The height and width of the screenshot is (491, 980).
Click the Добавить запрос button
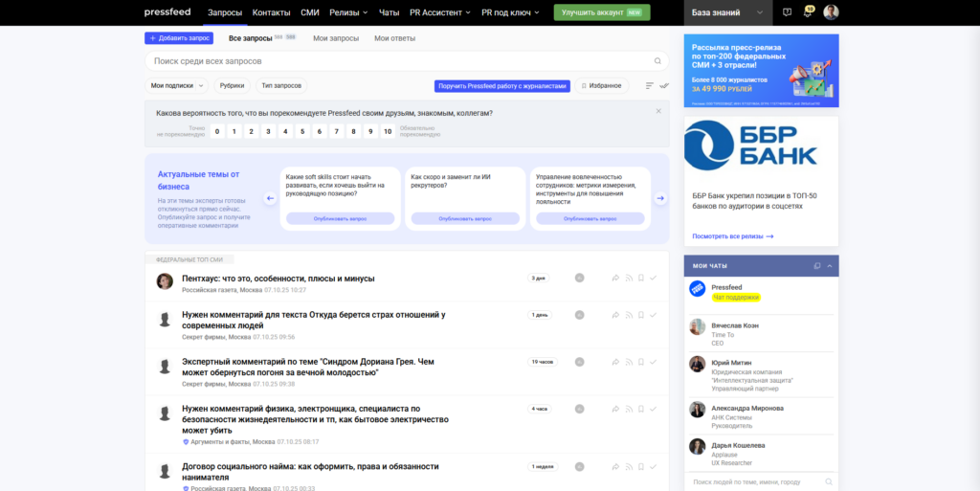[x=179, y=38]
